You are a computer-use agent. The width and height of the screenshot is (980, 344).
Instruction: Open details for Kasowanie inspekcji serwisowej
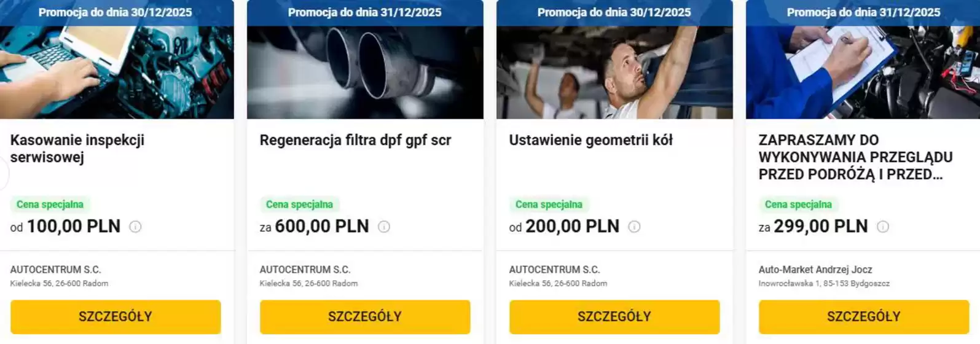(x=116, y=317)
